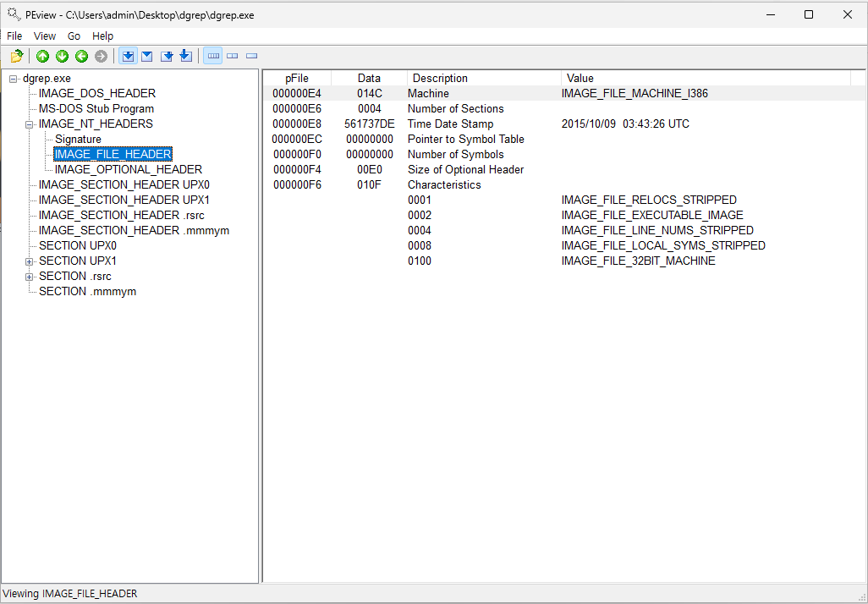Expand the SECTION UPX1 node

[30, 261]
